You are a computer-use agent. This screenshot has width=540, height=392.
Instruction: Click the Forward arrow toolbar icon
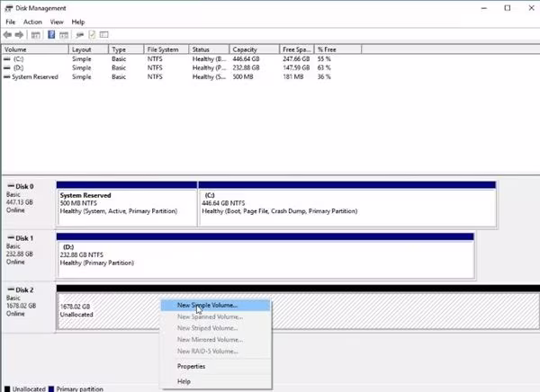point(19,35)
